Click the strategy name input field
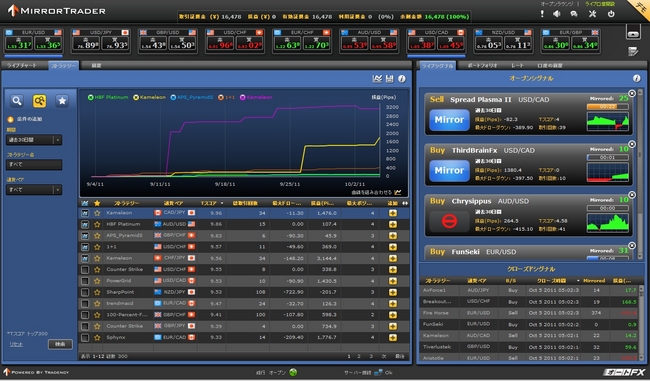 click(34, 165)
